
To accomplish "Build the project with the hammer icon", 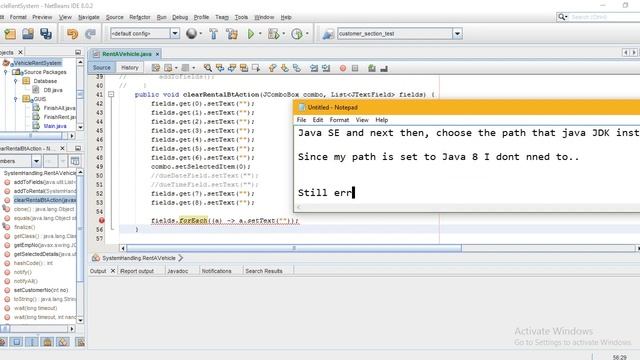I will [213, 34].
